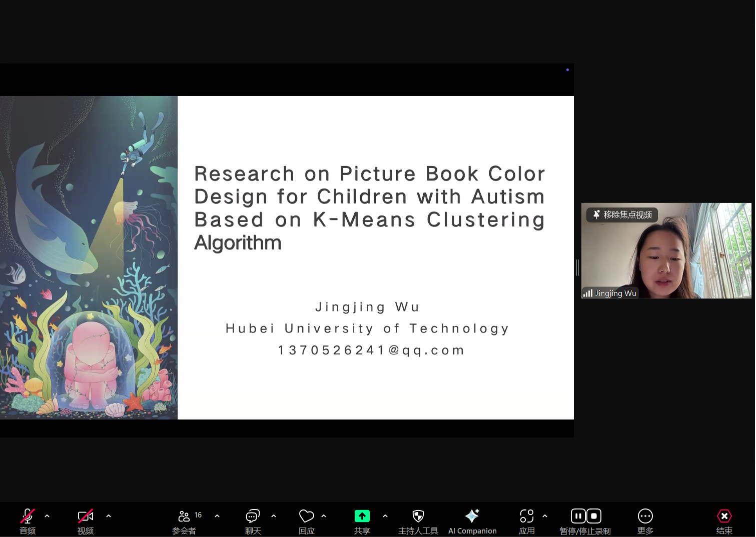Expand audio options chevron next to 音频

pos(47,515)
